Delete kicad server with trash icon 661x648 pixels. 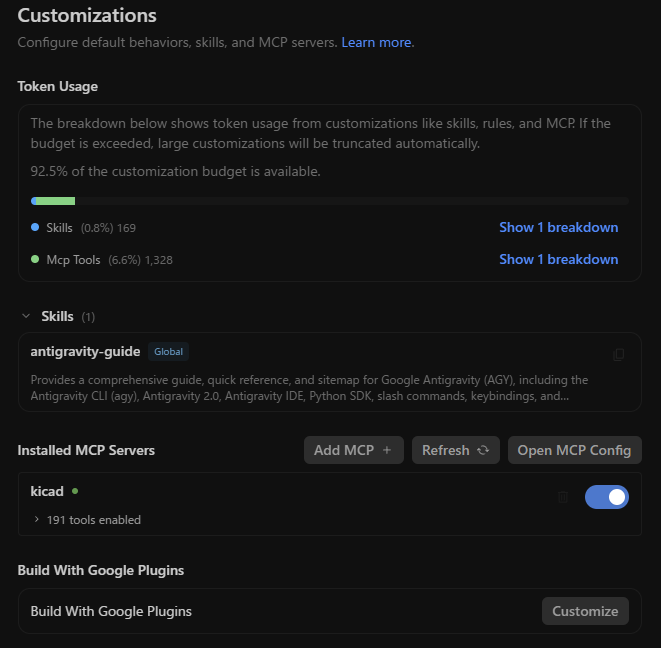coord(563,497)
